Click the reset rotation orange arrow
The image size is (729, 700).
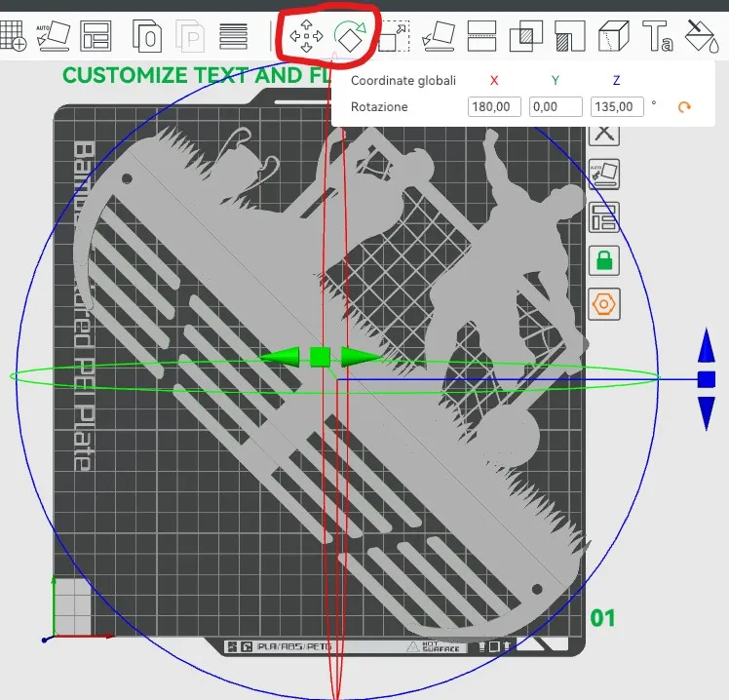(x=684, y=107)
